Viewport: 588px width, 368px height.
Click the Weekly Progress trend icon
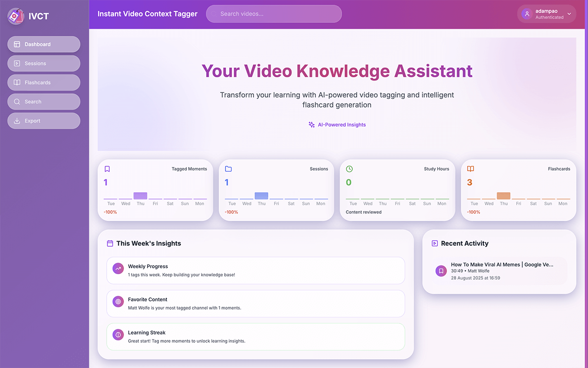[x=118, y=269]
